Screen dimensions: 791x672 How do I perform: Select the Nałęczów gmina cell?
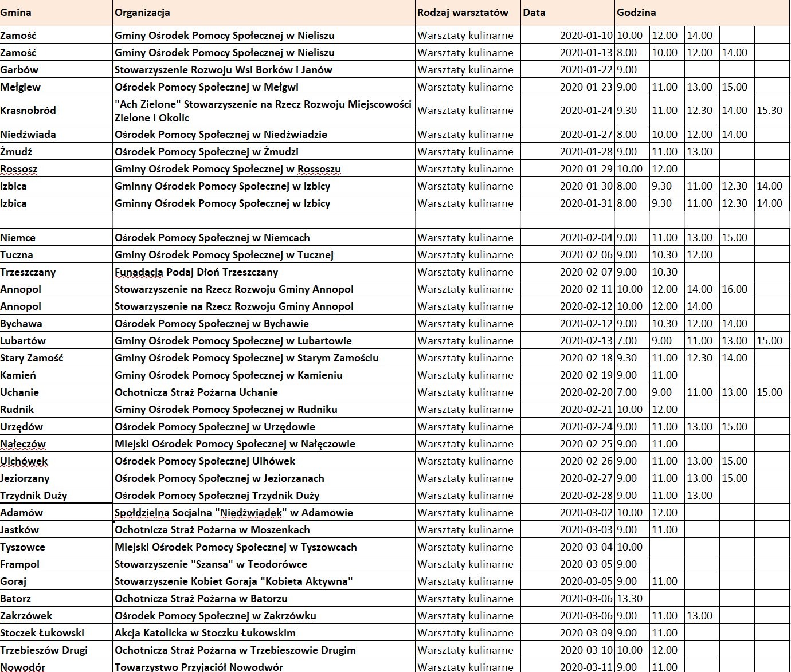[x=56, y=444]
